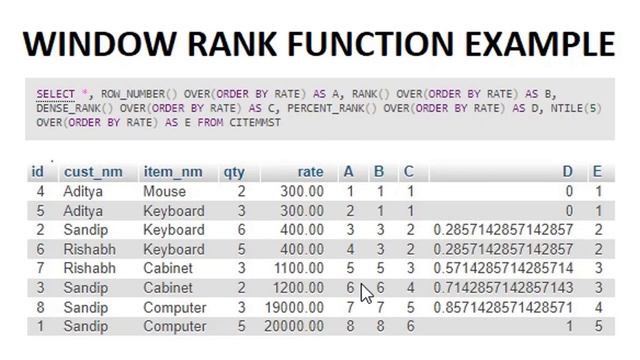Click column header E
Viewport: 640px width, 360px height.
tap(597, 171)
